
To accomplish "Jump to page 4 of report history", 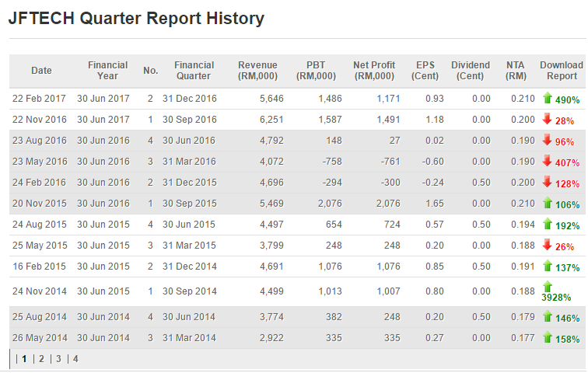I will [75, 359].
